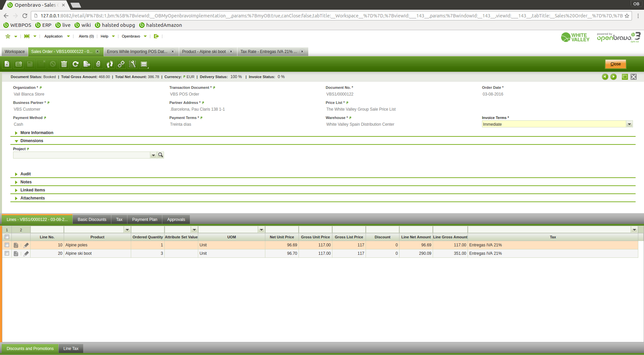
Task: Tick the checkbox for the Alpine ski boot line
Action: coord(7,253)
